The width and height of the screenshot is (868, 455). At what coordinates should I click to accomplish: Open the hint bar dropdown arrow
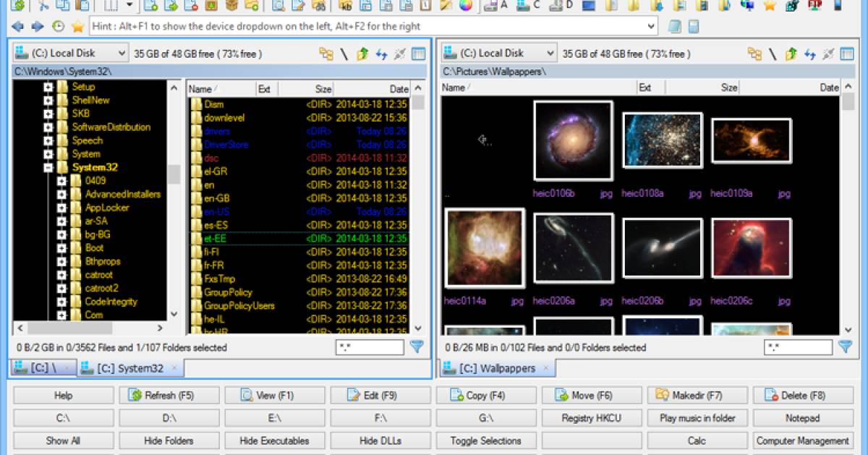pos(652,27)
